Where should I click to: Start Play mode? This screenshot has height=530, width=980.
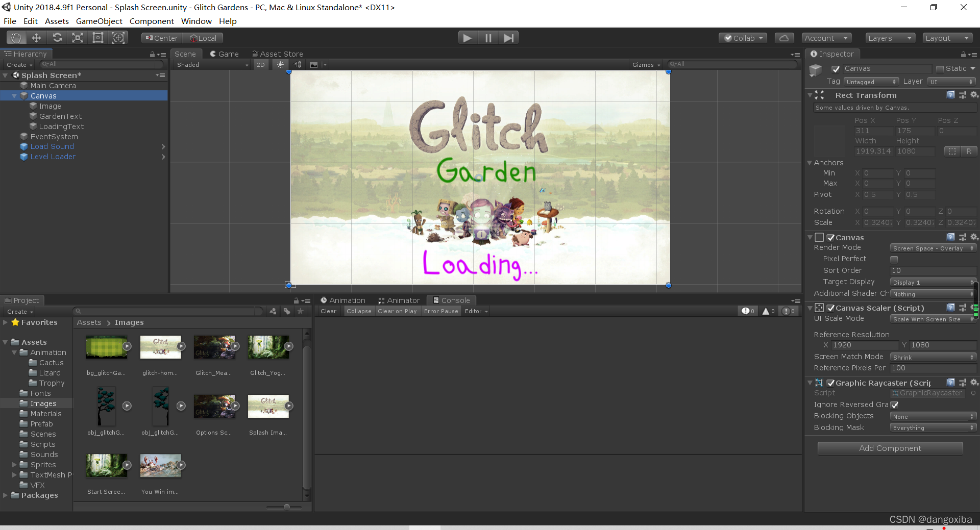[467, 38]
